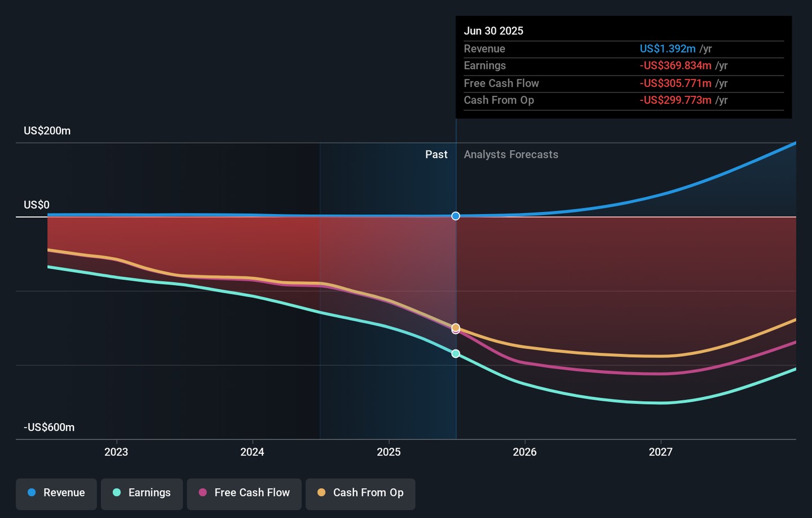This screenshot has width=812, height=518.
Task: Click the pink Free Cash Flow legend dot
Action: 203,493
